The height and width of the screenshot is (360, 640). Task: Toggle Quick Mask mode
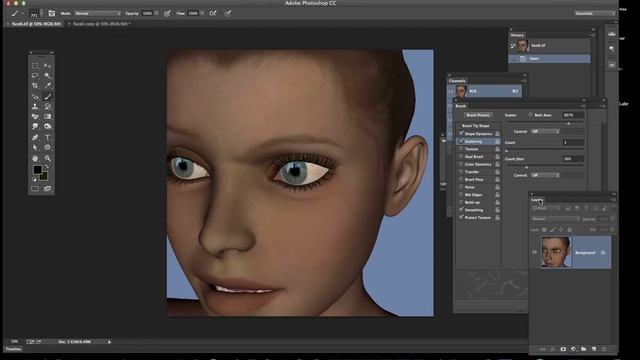[35, 189]
